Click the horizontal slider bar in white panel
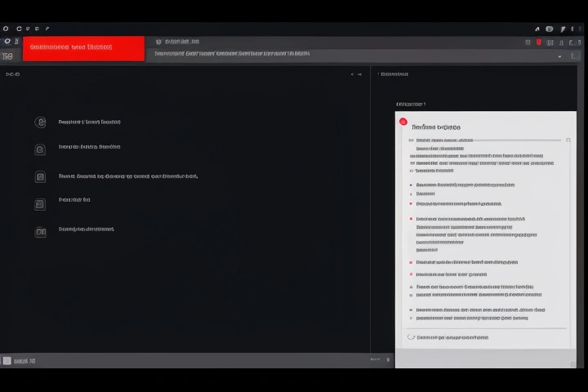The height and width of the screenshot is (392, 588). click(488, 140)
